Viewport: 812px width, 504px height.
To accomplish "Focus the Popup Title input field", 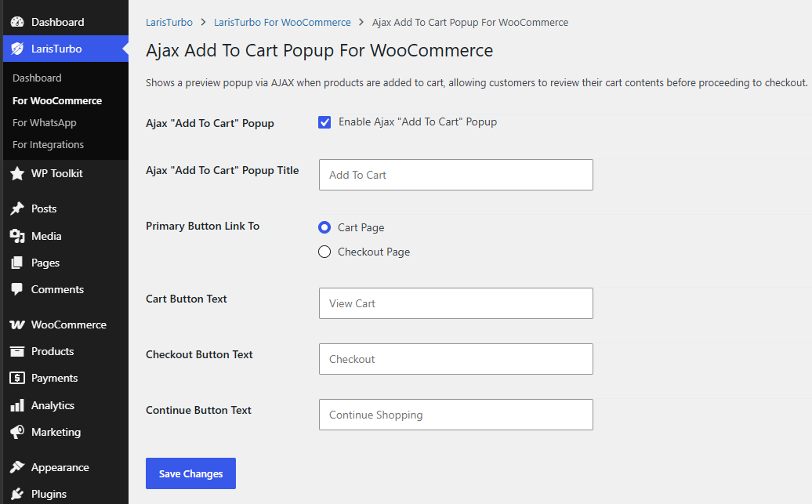I will (455, 175).
